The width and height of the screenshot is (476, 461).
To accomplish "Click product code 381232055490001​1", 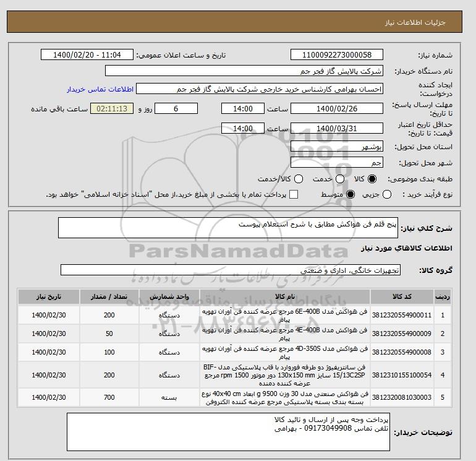I will coord(402,315).
